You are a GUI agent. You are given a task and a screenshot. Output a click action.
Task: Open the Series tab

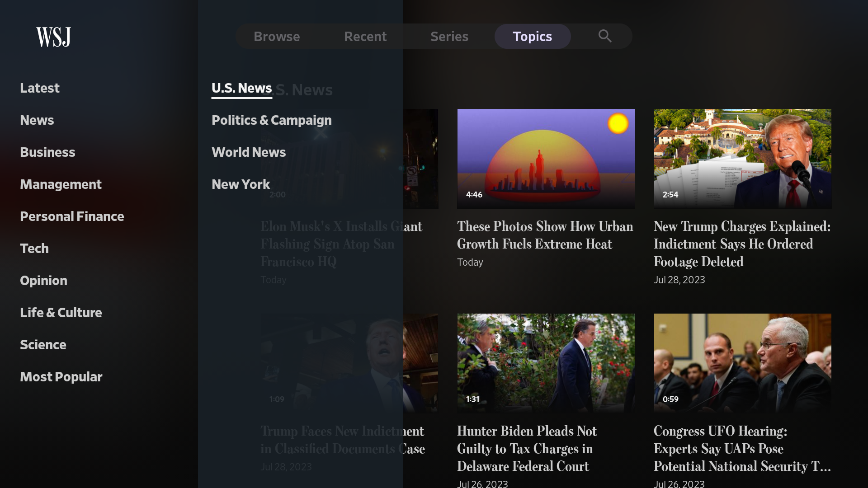[449, 36]
